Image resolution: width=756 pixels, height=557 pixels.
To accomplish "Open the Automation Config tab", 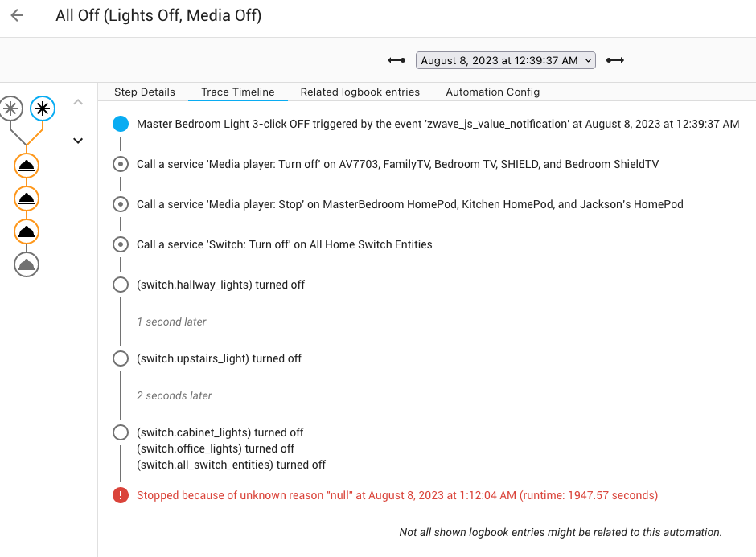I will pyautogui.click(x=492, y=92).
